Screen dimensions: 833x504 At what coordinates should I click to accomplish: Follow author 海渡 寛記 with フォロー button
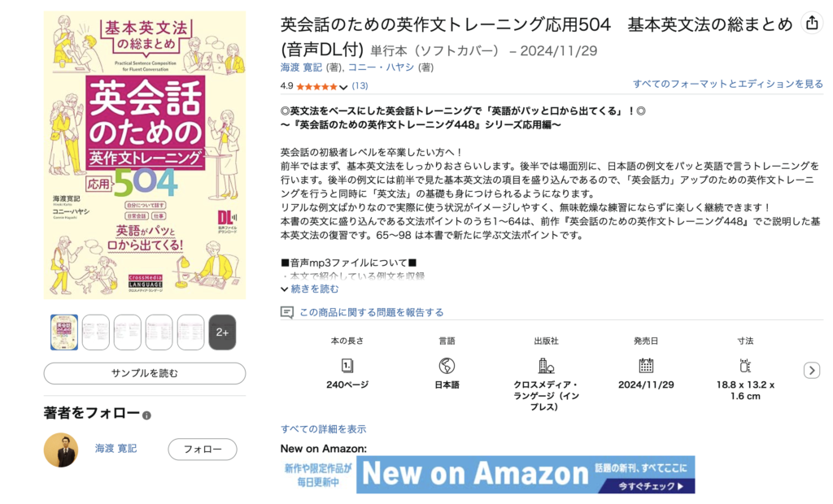point(203,450)
